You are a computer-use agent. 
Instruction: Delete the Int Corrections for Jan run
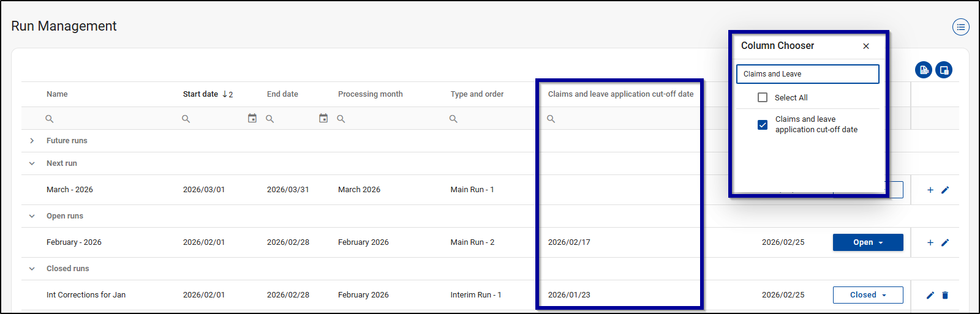click(945, 295)
